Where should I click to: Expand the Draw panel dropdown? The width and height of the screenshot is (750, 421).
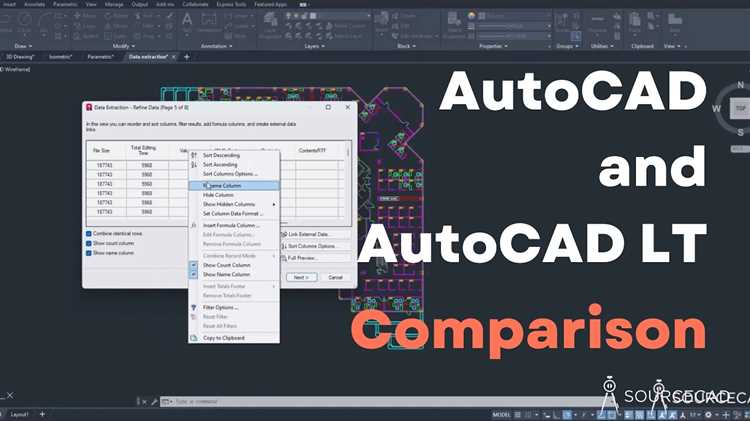click(x=23, y=46)
